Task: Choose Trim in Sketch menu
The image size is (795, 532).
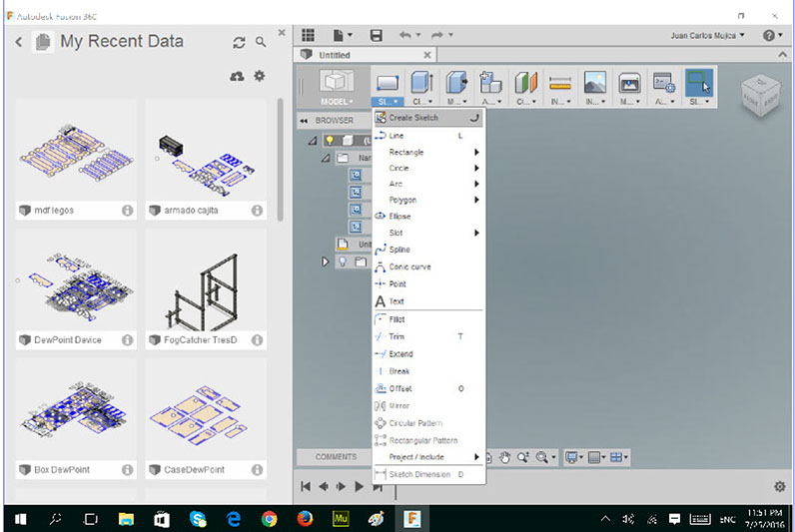Action: [428, 336]
